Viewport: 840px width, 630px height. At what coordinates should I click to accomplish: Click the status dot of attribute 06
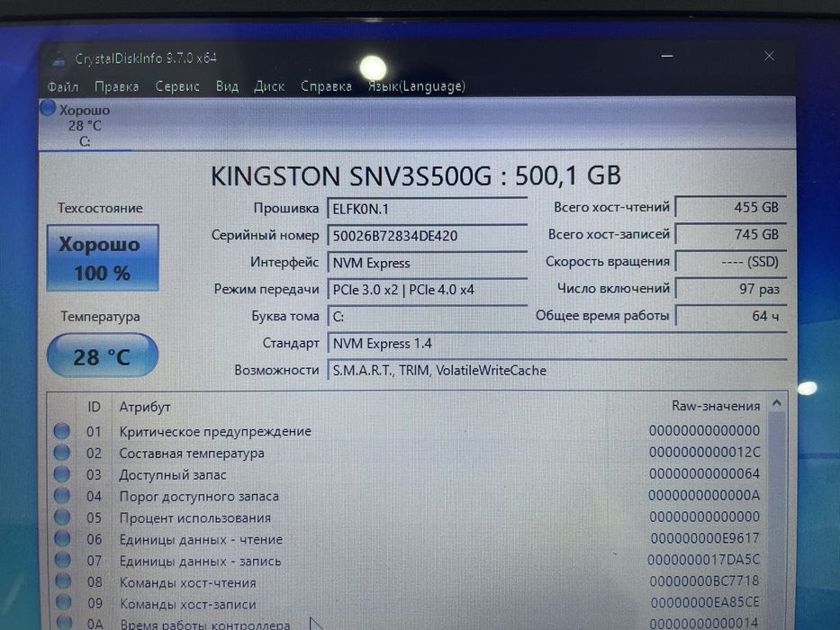tap(63, 538)
